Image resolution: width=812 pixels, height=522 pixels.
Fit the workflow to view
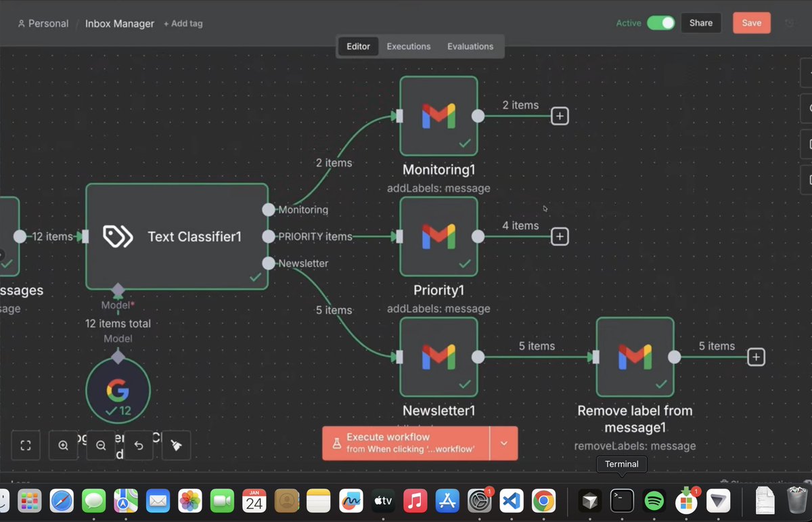[x=26, y=445]
